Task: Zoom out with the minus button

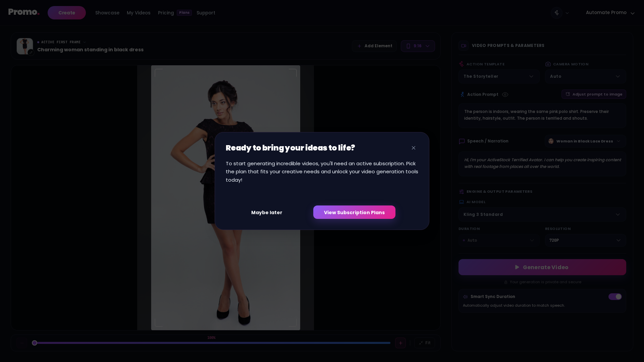Action: point(22,343)
